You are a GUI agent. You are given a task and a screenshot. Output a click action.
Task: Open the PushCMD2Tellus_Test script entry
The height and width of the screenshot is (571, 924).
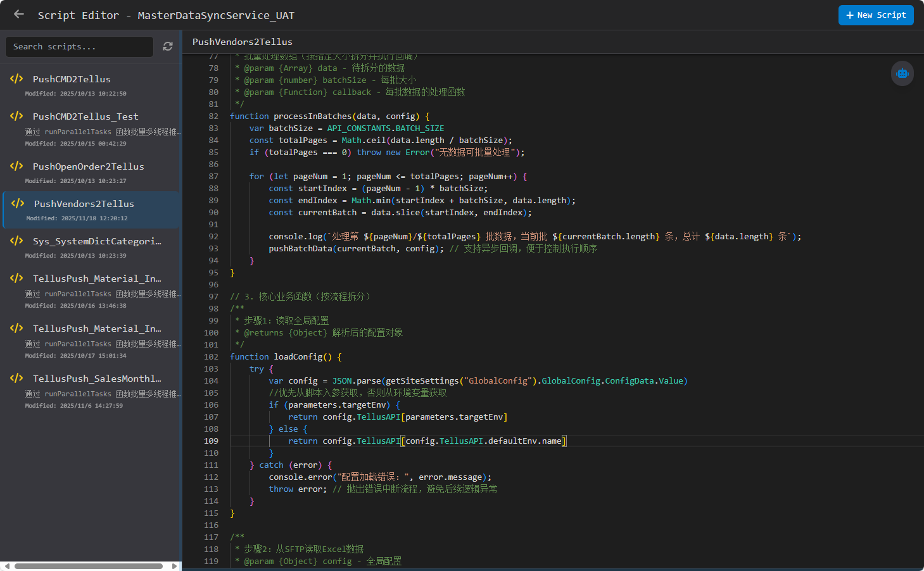click(x=85, y=116)
